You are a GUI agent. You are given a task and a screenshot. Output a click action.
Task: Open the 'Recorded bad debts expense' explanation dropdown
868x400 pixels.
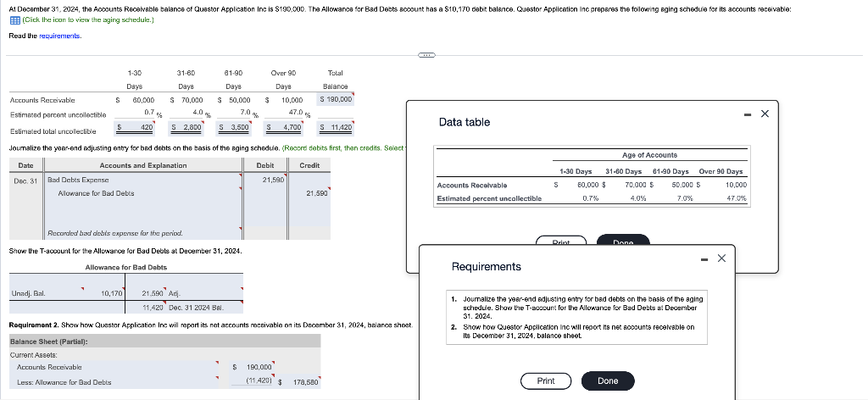tap(144, 233)
